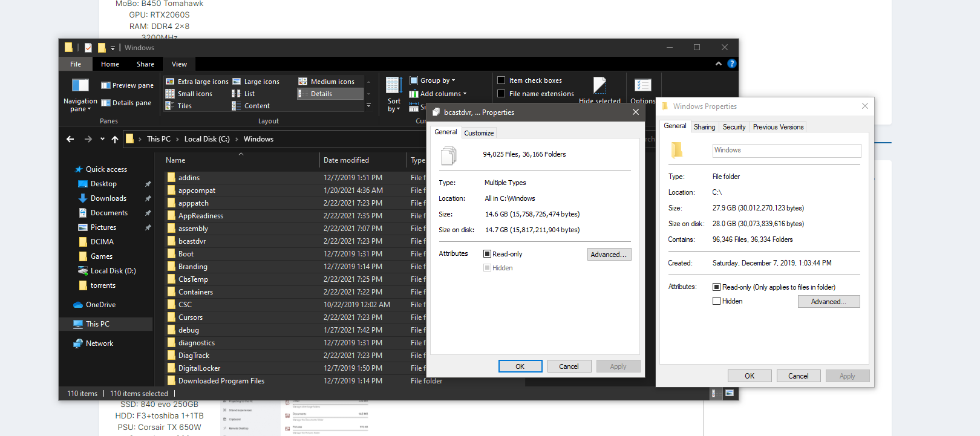This screenshot has height=436, width=980.
Task: Toggle Read-only in Windows Properties
Action: [717, 287]
